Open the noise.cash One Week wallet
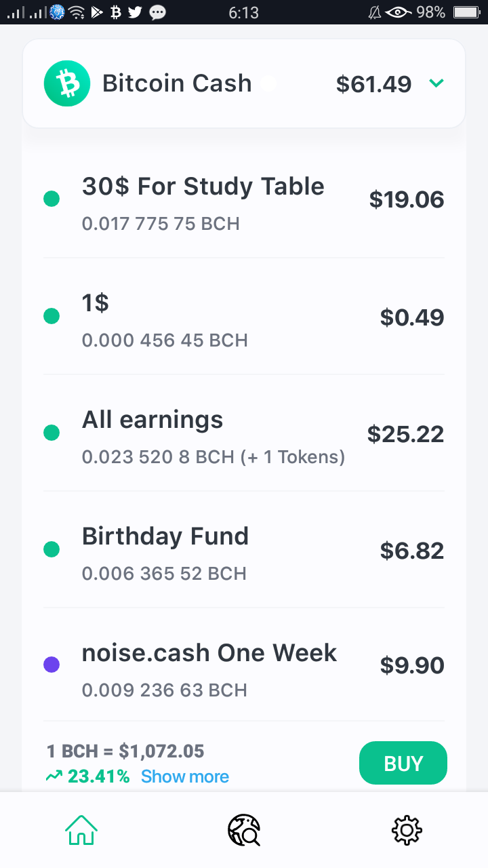The height and width of the screenshot is (868, 488). tap(244, 665)
